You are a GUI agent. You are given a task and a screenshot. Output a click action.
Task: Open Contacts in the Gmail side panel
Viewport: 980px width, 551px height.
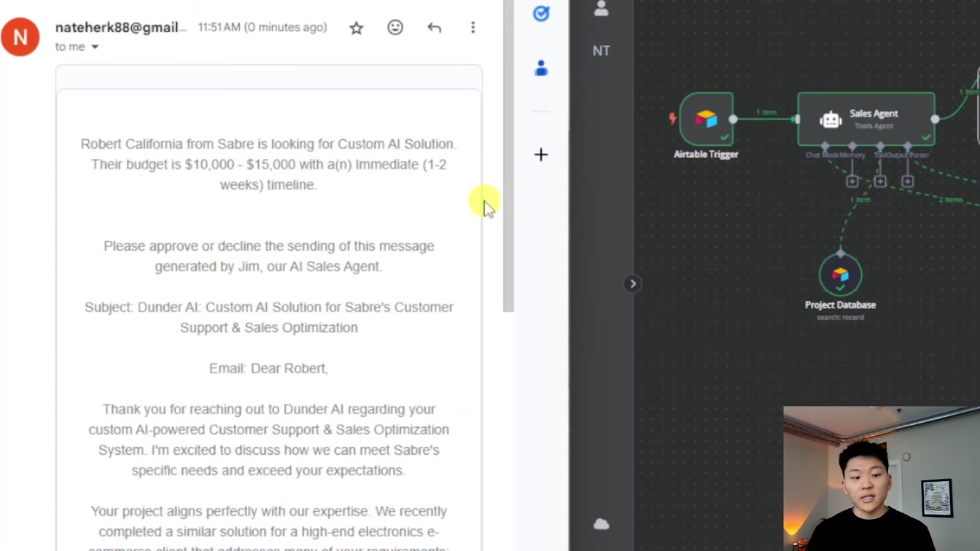tap(541, 69)
